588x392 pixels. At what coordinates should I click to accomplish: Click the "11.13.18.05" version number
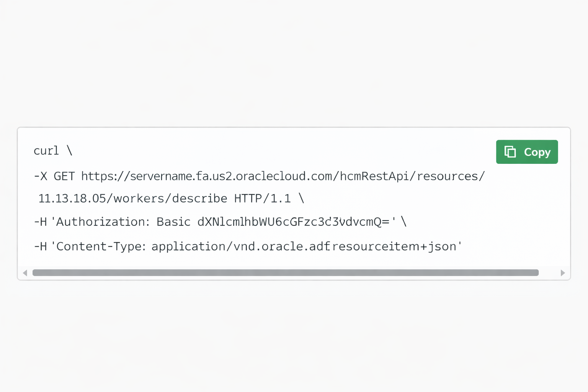72,199
